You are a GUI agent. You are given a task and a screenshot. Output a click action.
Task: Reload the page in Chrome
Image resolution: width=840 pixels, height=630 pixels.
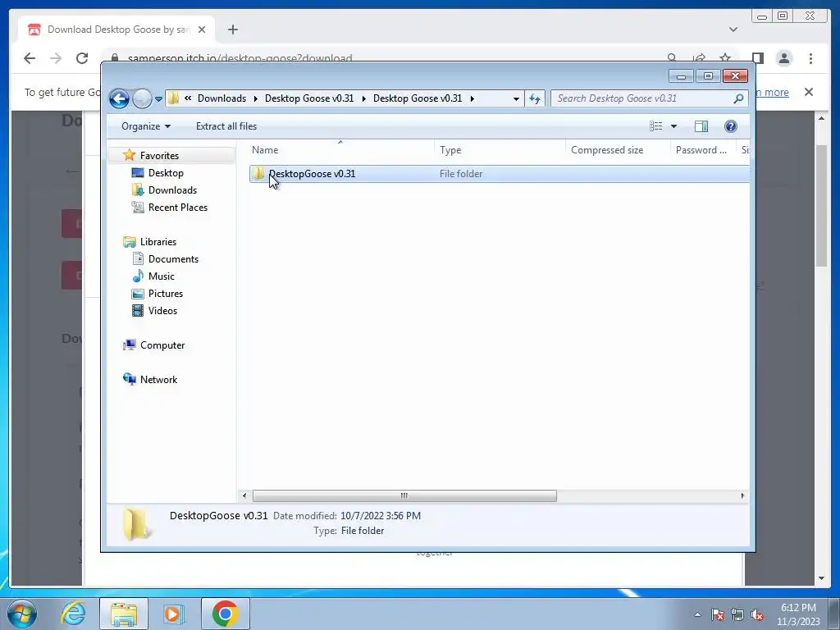[x=82, y=58]
